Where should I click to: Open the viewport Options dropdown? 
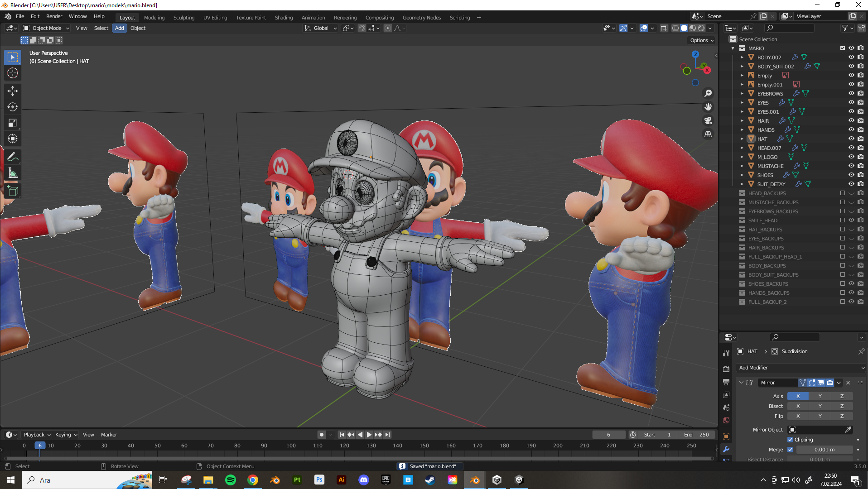click(702, 40)
